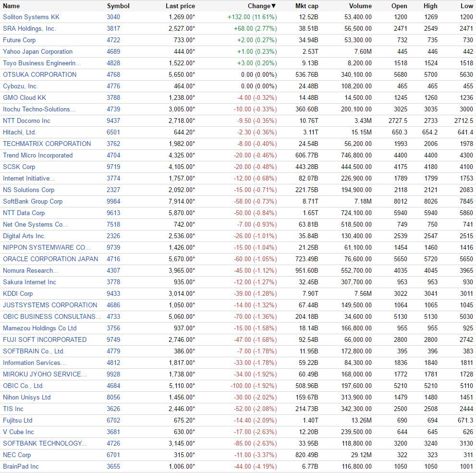
Task: Open the SRA Holdings, Inc. link
Action: pyautogui.click(x=29, y=28)
